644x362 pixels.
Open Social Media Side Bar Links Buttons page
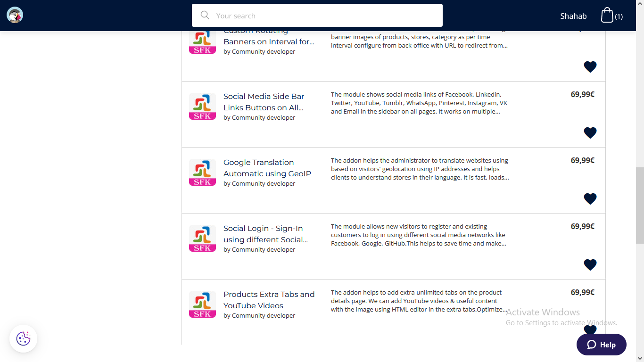[x=264, y=102]
